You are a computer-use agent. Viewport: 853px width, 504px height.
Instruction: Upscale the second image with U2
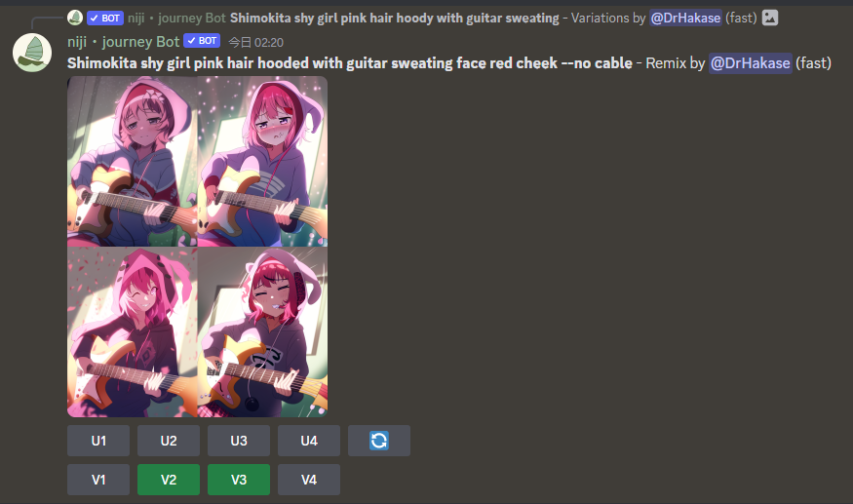[169, 441]
